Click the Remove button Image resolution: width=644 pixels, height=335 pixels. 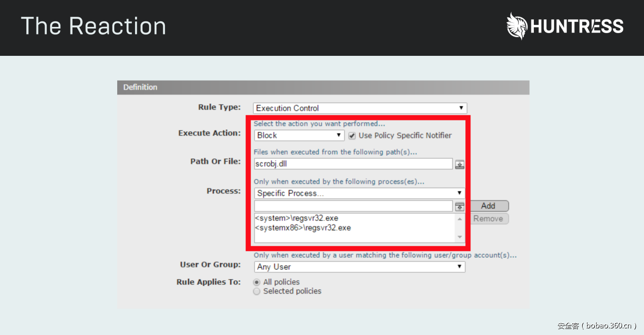click(488, 219)
